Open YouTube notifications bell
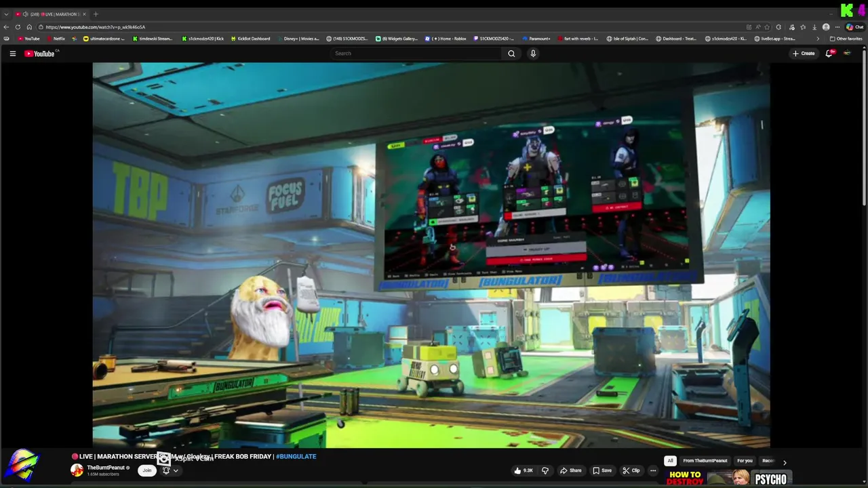868x488 pixels. 829,54
